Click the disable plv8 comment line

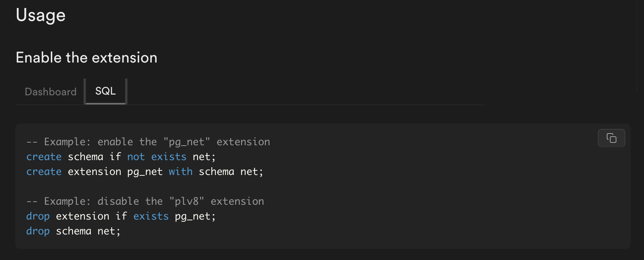[x=145, y=201]
